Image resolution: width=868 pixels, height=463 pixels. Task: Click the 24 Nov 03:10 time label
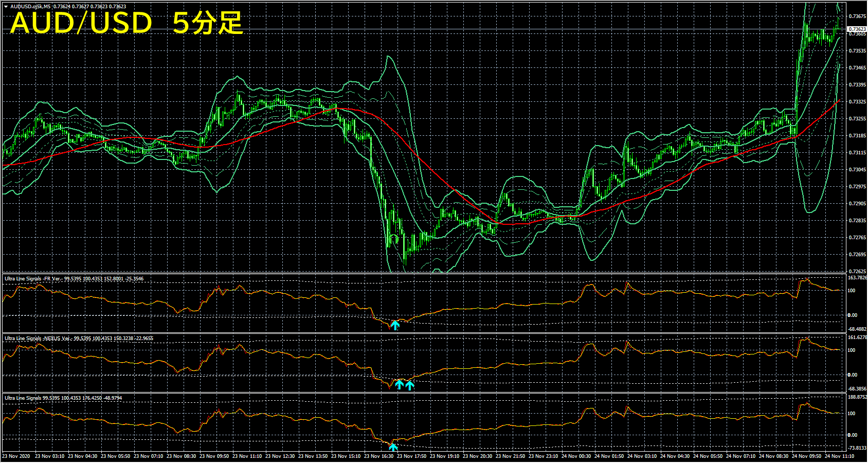(x=642, y=456)
